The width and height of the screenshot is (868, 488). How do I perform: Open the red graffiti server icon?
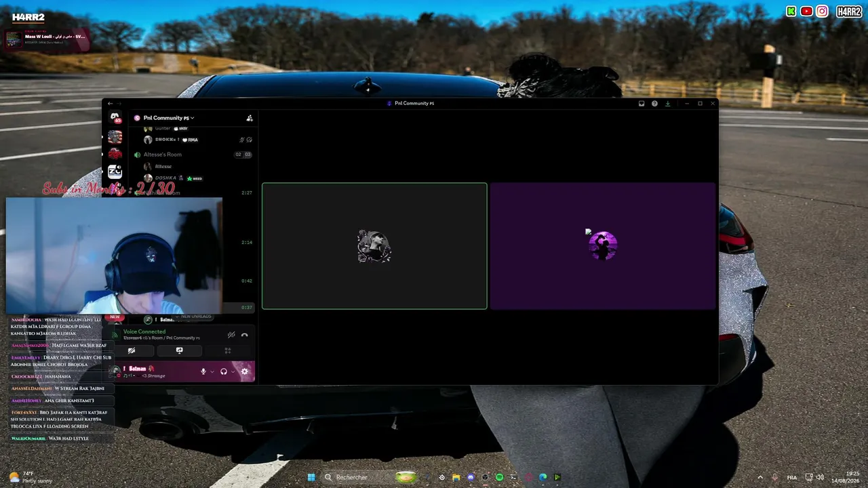tap(115, 154)
